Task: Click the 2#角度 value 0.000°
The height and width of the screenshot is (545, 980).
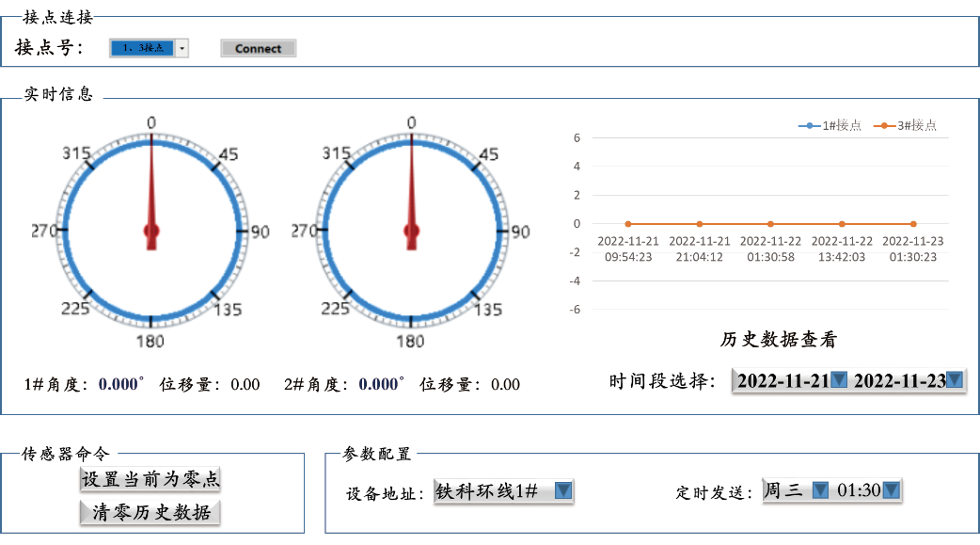Action: click(380, 384)
